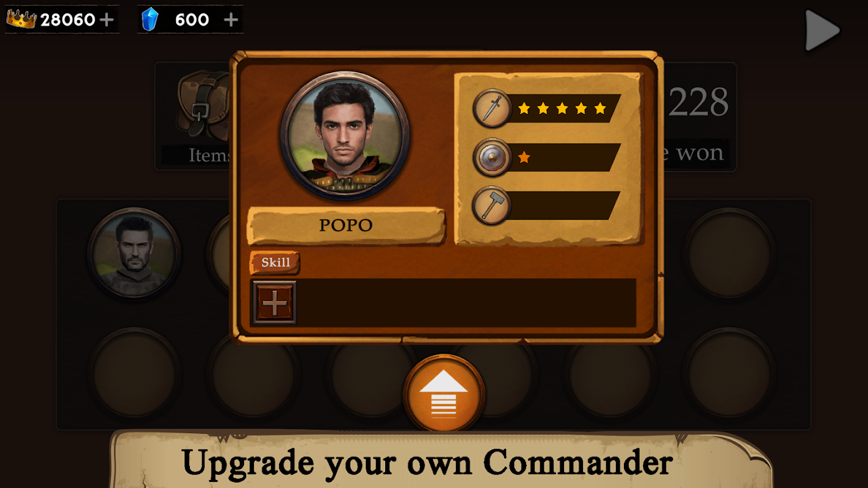868x488 pixels.
Task: Add more gold crowns with plus
Action: (107, 20)
